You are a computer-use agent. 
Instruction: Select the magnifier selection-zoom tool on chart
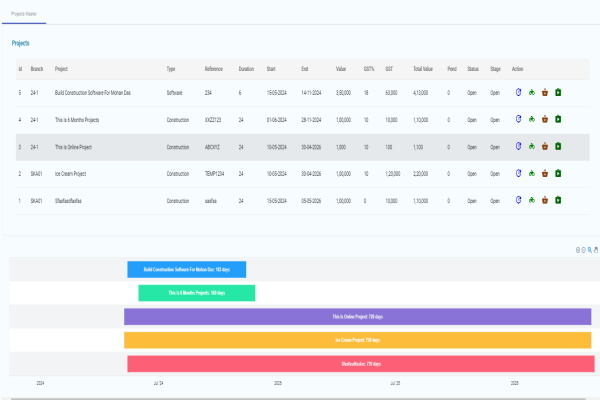[590, 249]
